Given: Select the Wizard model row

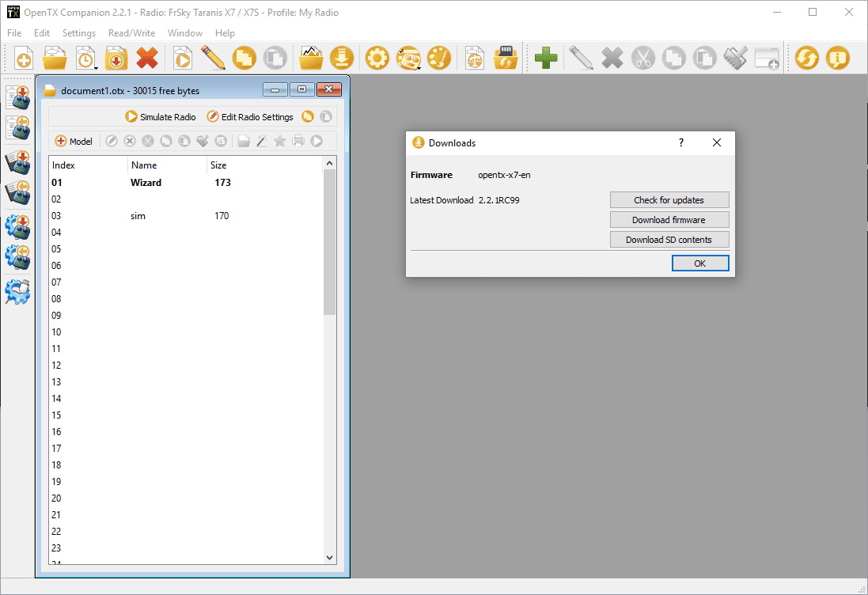Looking at the screenshot, I should [x=185, y=183].
